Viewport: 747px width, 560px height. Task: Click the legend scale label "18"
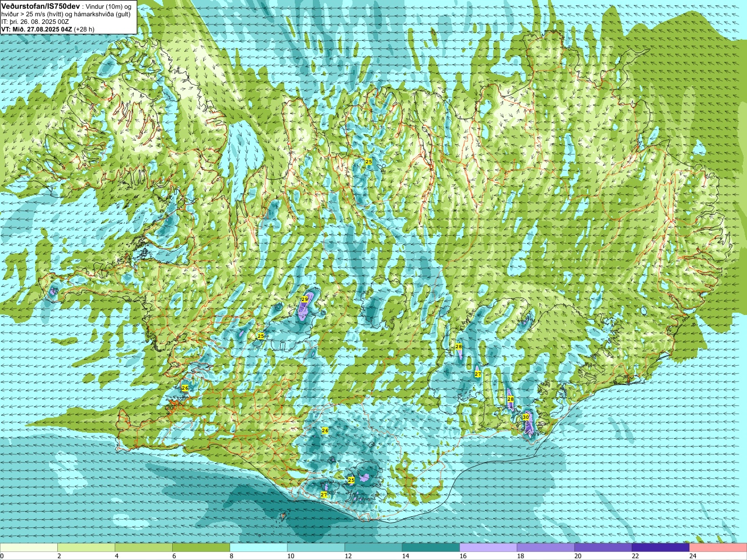click(x=520, y=556)
